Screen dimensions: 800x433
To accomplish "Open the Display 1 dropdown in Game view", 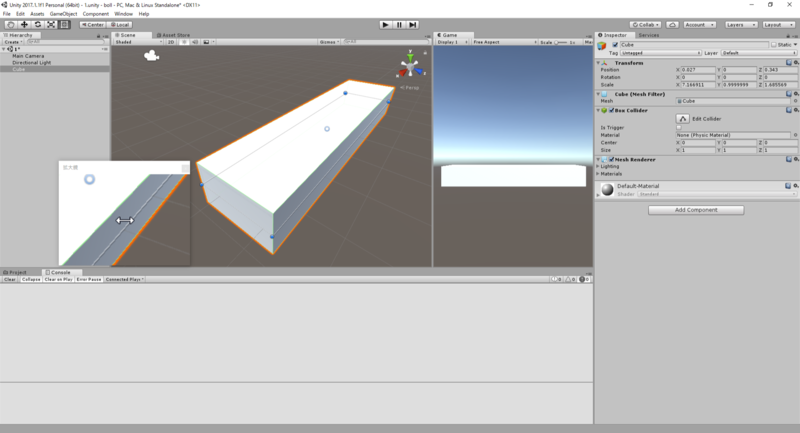I will (x=453, y=42).
